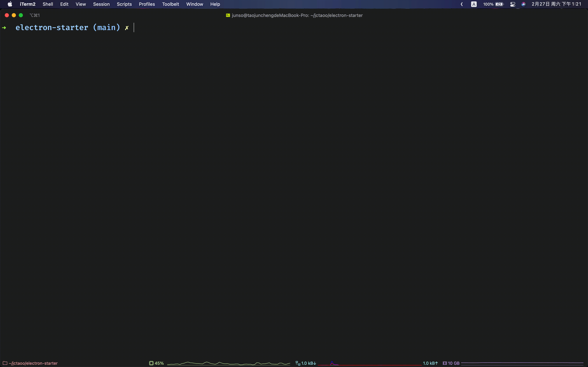The width and height of the screenshot is (588, 367).
Task: Click the ~/jctaoo/electron-starter path in status bar
Action: tap(33, 363)
